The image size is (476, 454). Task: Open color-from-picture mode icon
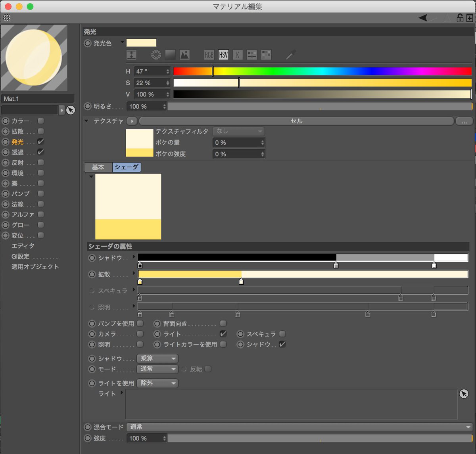point(184,55)
